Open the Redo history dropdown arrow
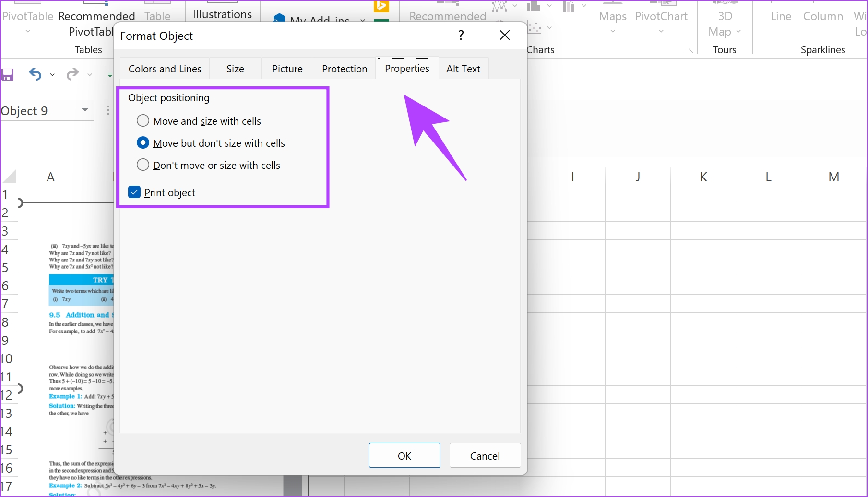Screen dimensions: 868x497 point(90,75)
